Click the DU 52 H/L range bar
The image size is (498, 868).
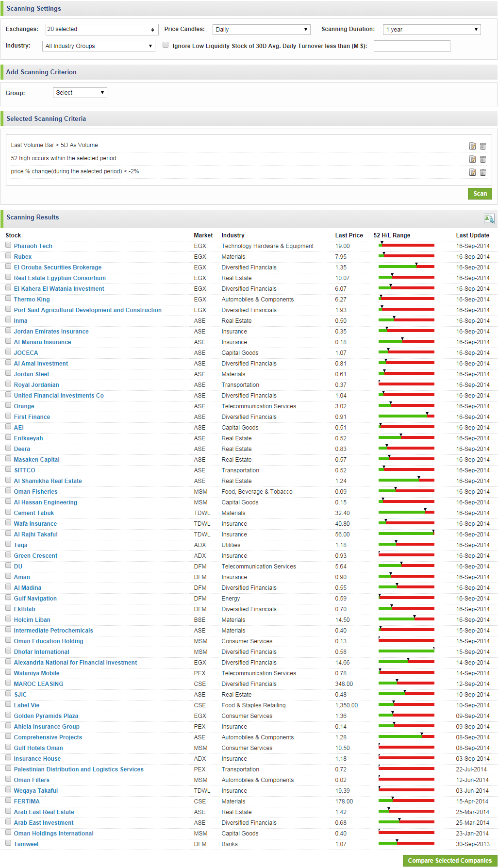(406, 566)
